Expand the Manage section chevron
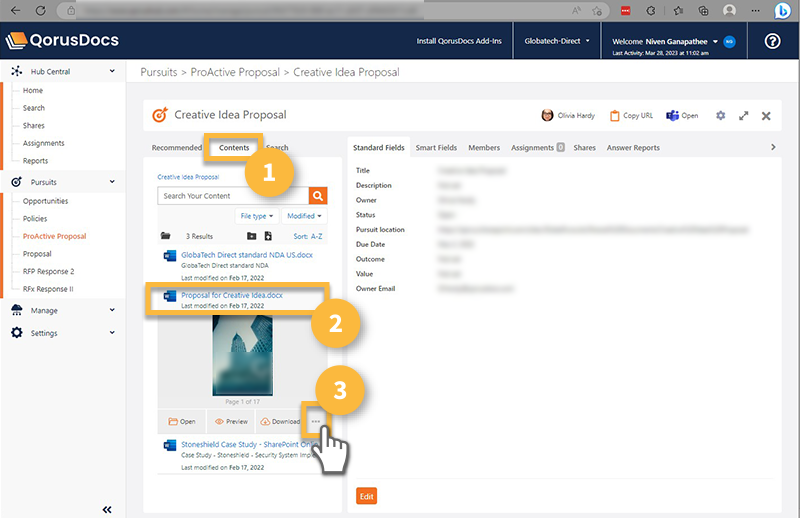 112,310
